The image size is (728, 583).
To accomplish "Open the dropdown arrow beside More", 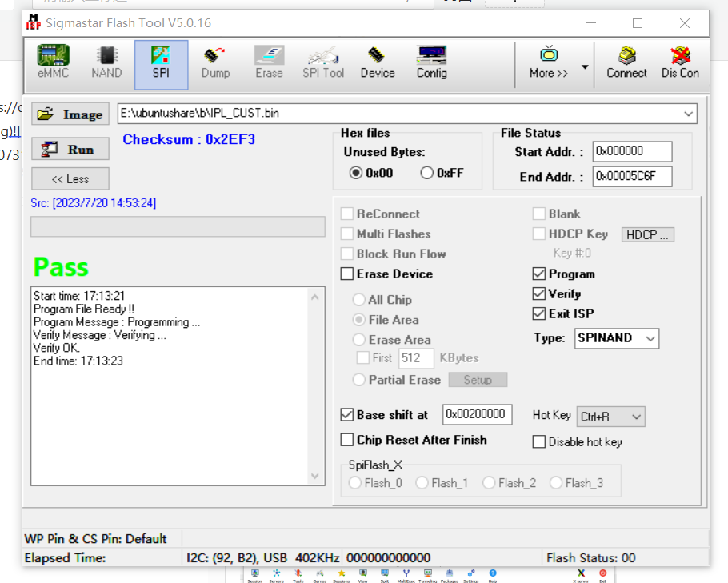I will click(585, 66).
